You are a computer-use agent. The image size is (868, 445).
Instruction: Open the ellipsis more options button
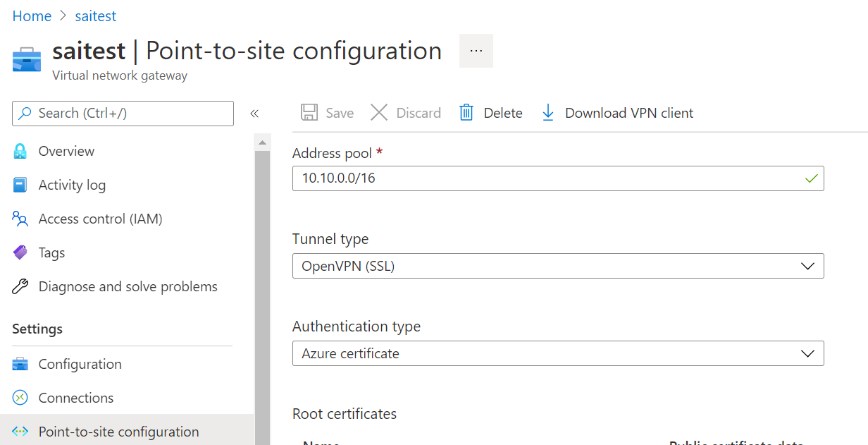click(476, 51)
